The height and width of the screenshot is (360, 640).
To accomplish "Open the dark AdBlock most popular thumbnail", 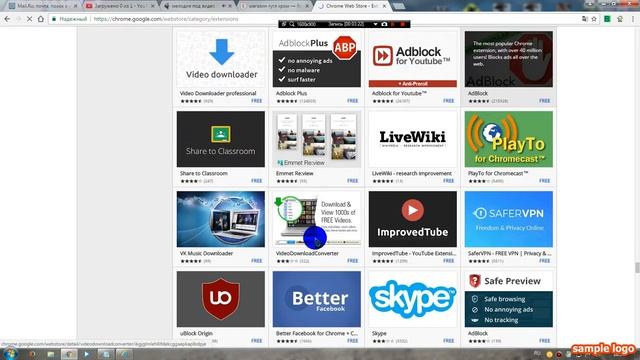I will click(509, 59).
